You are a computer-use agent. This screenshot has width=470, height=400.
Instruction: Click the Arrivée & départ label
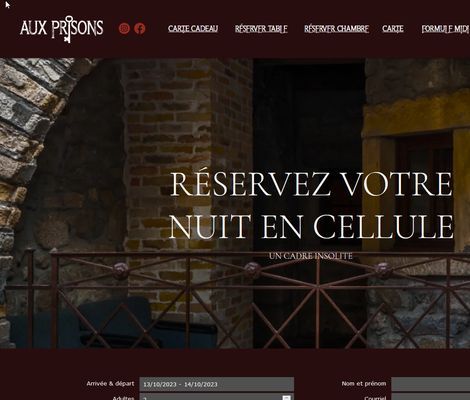110,384
